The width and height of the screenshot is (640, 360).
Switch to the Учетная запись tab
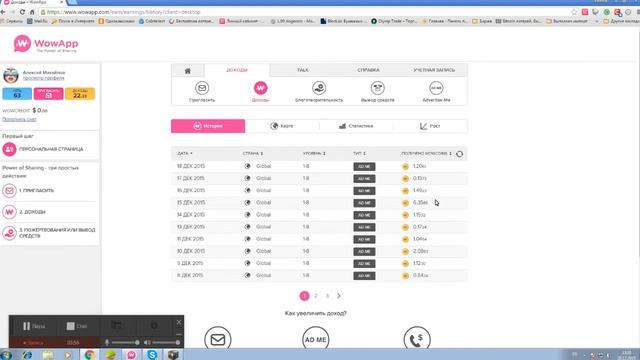click(434, 70)
